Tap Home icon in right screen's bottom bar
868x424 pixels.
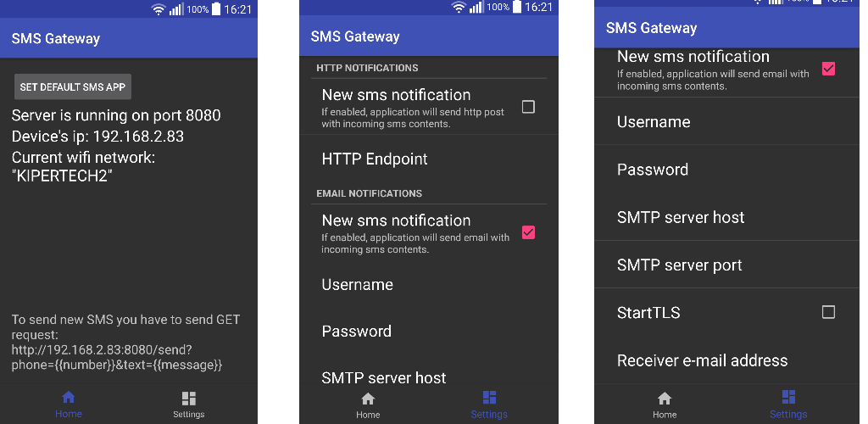coord(665,399)
